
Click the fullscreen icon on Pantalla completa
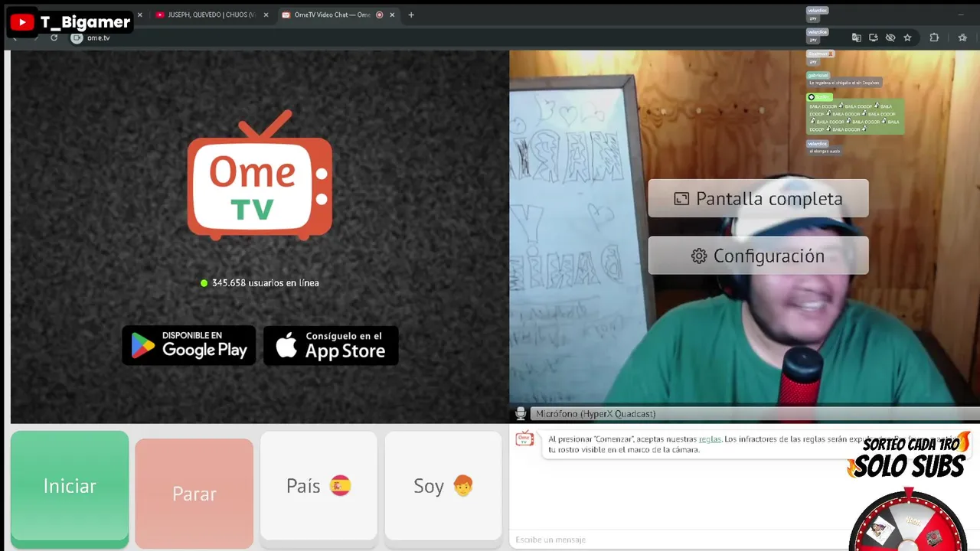tap(681, 199)
